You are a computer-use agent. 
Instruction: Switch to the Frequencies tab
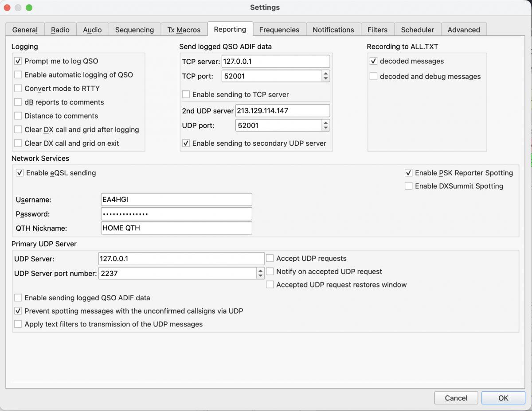tap(279, 30)
